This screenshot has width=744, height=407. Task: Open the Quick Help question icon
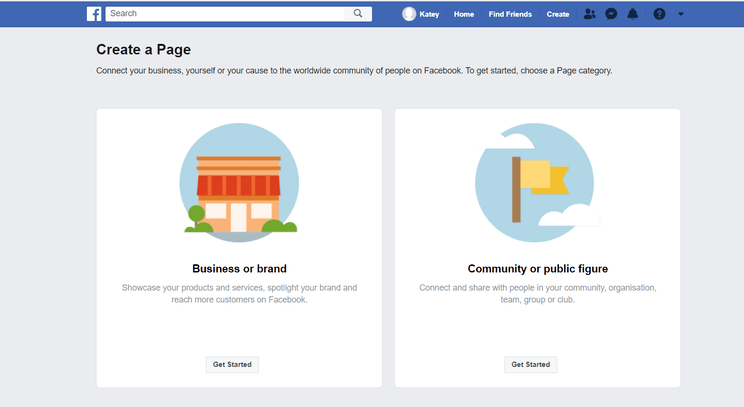tap(659, 14)
